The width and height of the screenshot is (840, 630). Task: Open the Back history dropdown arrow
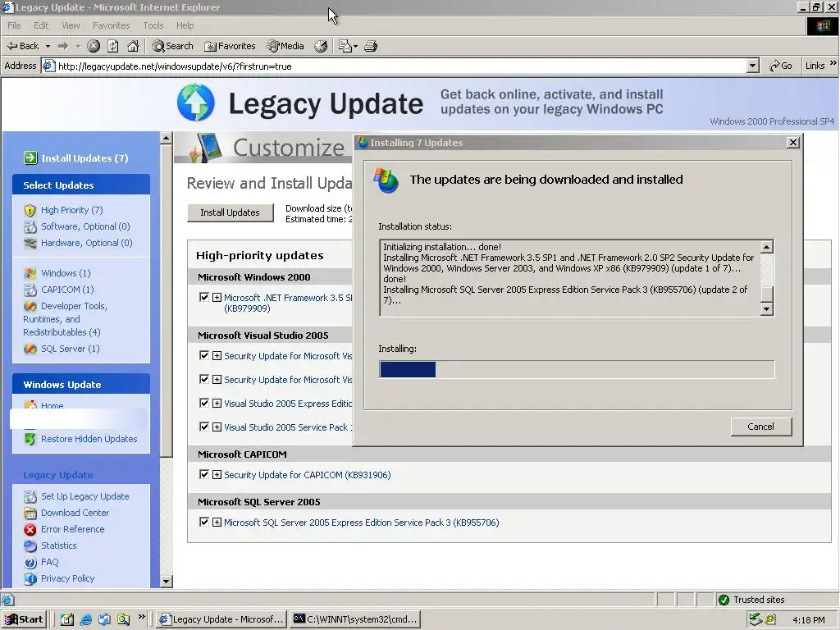(x=48, y=46)
